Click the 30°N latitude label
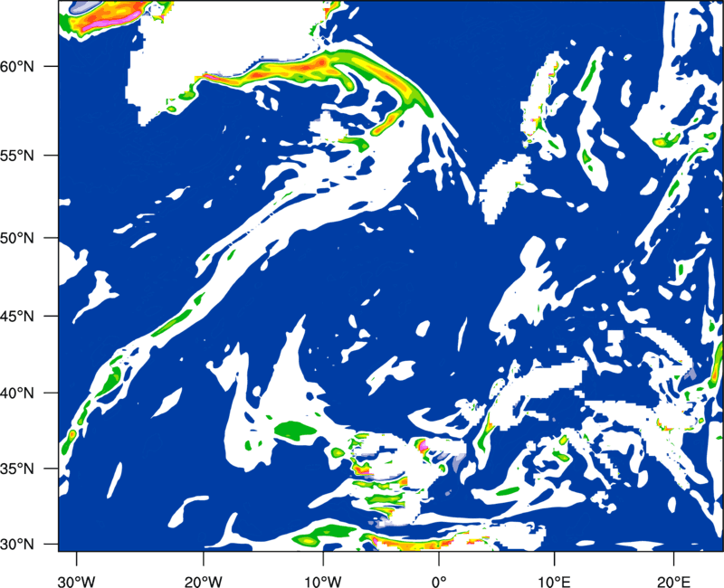This screenshot has width=724, height=588. click(17, 545)
